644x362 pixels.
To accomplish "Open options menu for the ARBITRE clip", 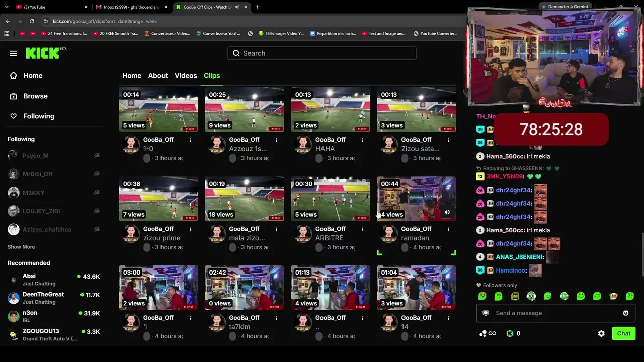I will point(362,229).
